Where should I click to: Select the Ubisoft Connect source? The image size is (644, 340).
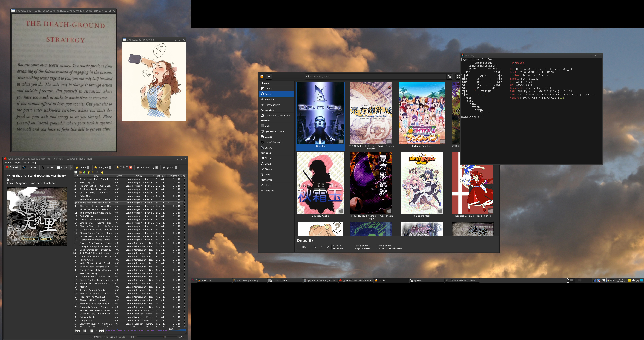277,142
